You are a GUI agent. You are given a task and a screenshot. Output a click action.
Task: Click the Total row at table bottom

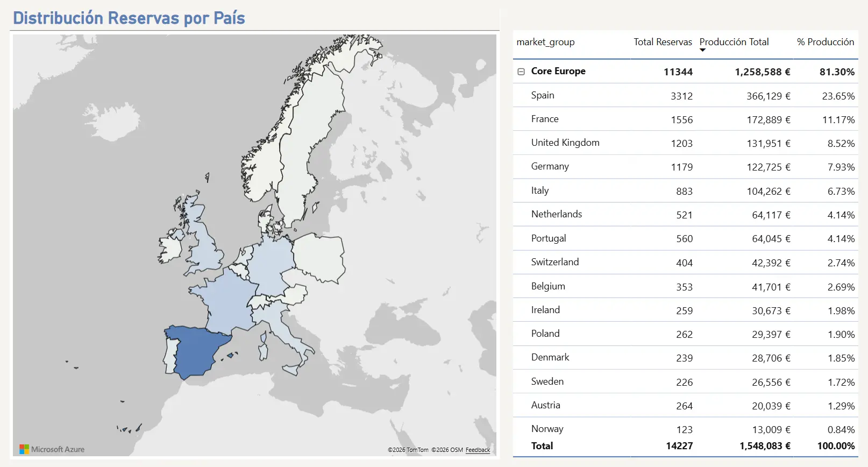point(686,446)
